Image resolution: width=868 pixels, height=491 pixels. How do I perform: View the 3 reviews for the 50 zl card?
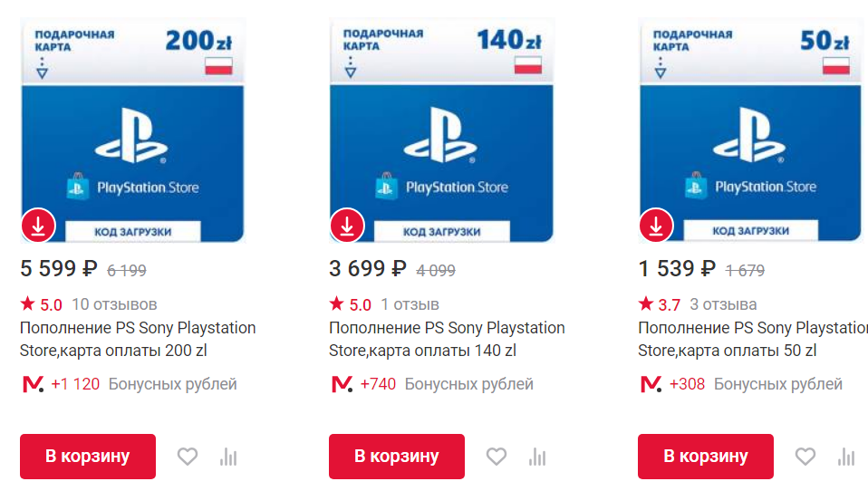[722, 304]
